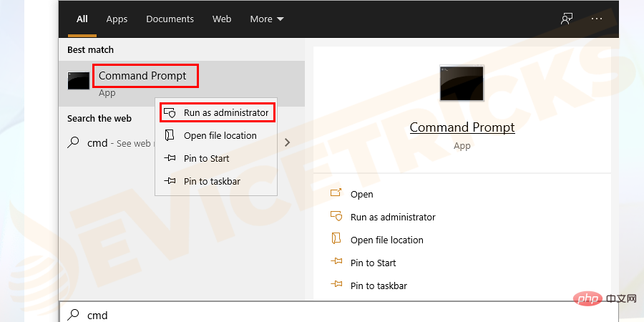Choose Open file location in context menu

(220, 136)
